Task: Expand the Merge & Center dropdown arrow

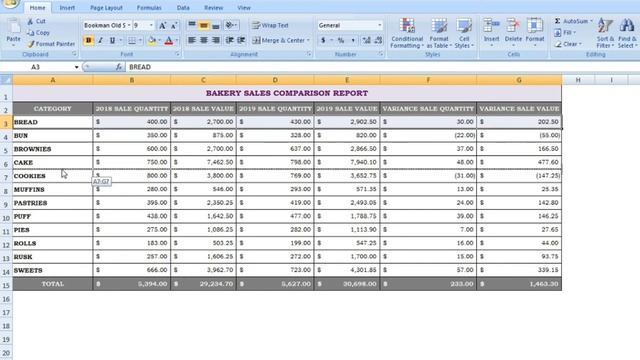Action: [x=308, y=40]
